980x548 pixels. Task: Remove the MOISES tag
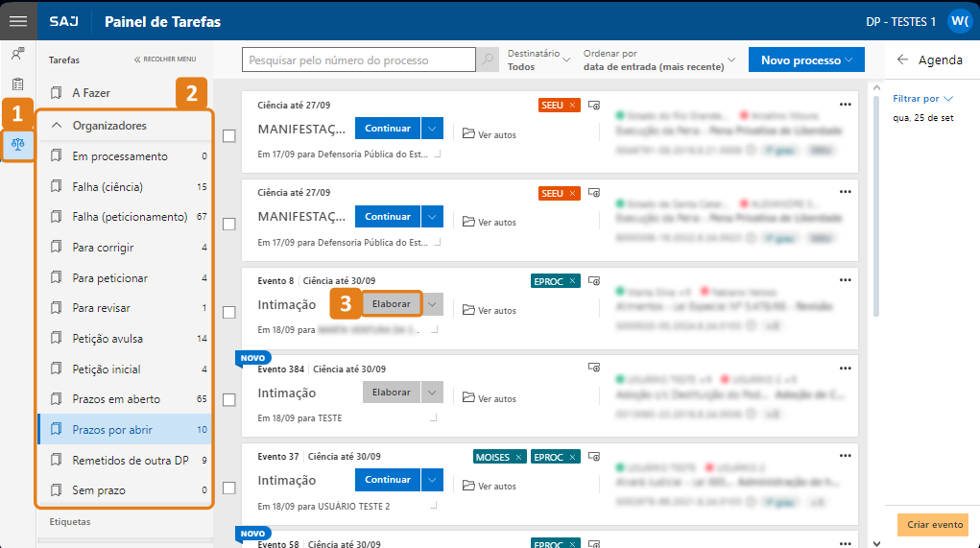[x=518, y=458]
